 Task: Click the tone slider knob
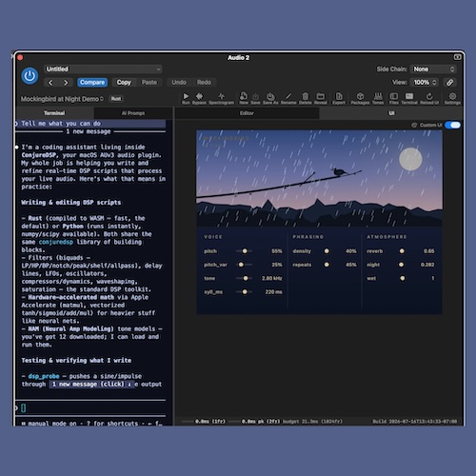coord(246,278)
